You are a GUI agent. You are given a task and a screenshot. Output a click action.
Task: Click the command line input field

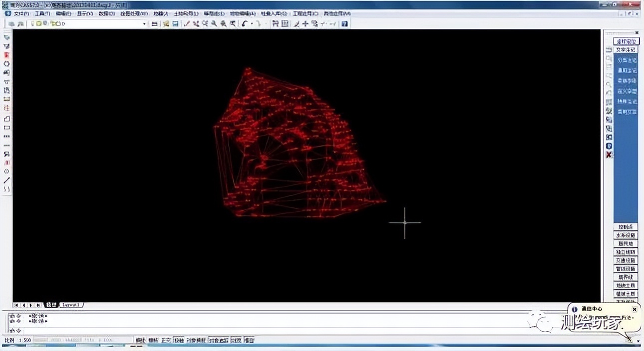250,330
